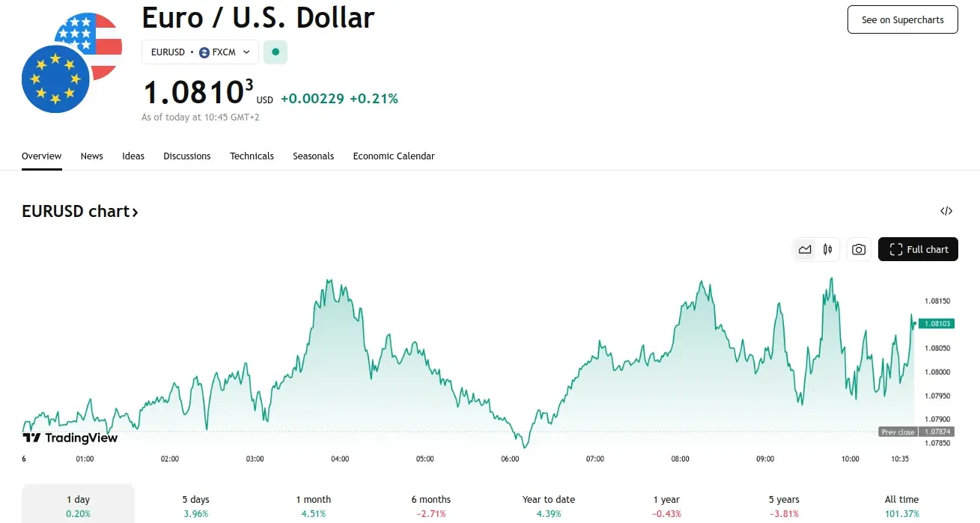Viewport: 980px width, 523px height.
Task: Click the green market status indicator
Action: pos(276,52)
